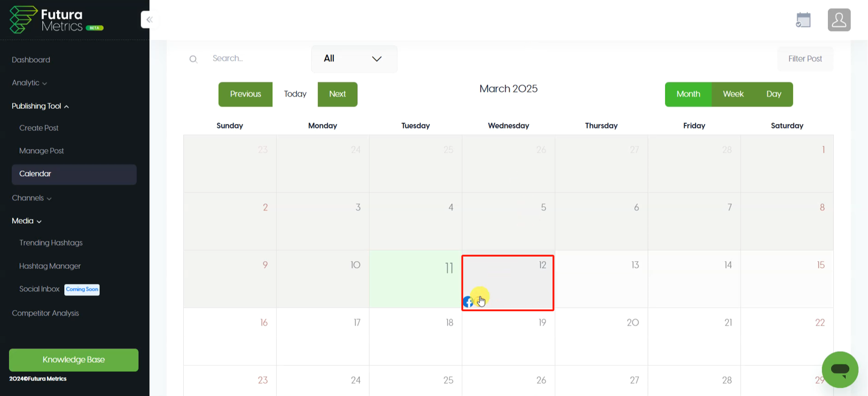The width and height of the screenshot is (868, 396).
Task: Click the search magnifier icon
Action: 193,59
